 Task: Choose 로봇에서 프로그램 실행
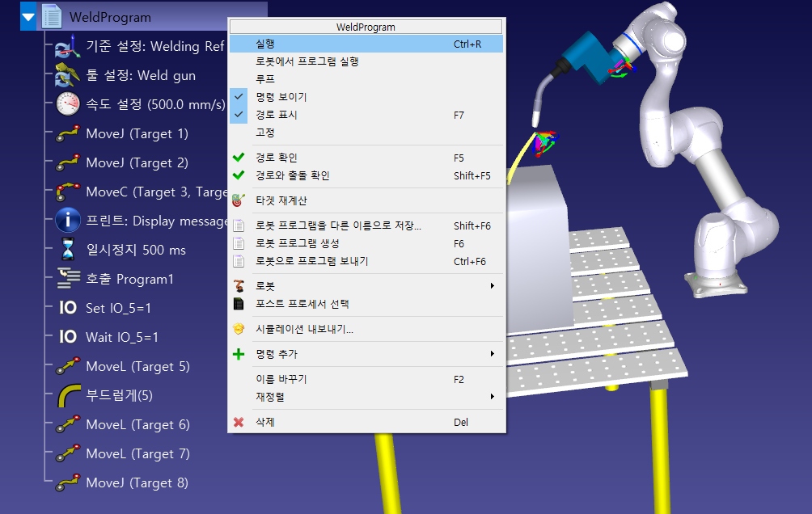click(x=366, y=61)
